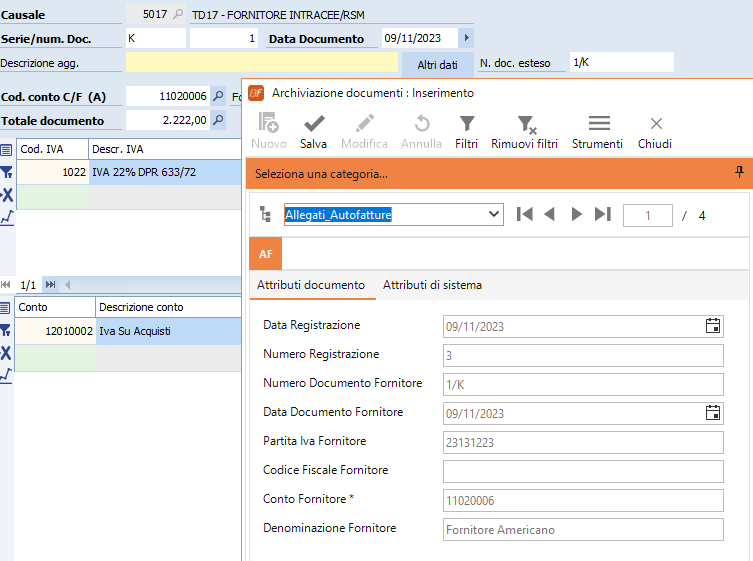
Task: Click the Cod. conto C/F value 11020006
Action: 168,96
